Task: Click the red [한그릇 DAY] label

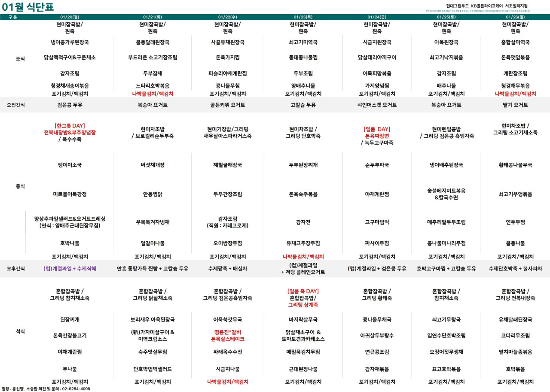Action: (x=70, y=126)
